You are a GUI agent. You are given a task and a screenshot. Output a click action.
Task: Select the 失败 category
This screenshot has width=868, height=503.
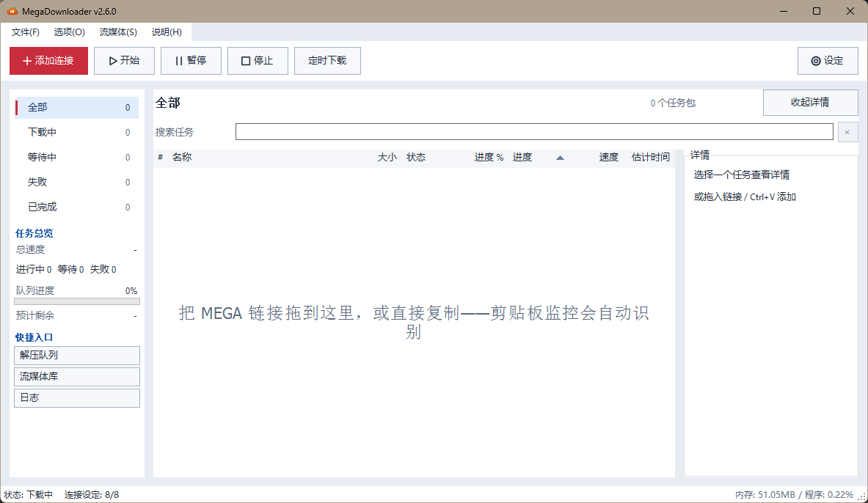tap(77, 182)
